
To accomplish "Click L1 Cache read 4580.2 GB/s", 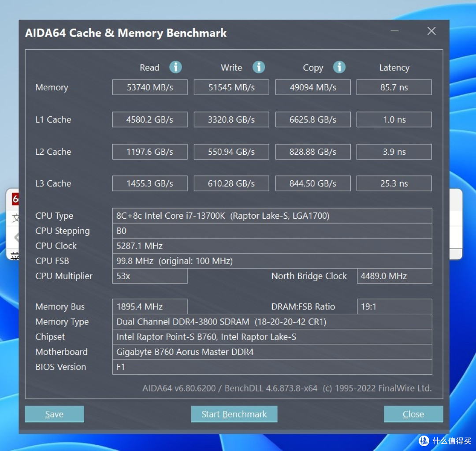I will point(150,119).
